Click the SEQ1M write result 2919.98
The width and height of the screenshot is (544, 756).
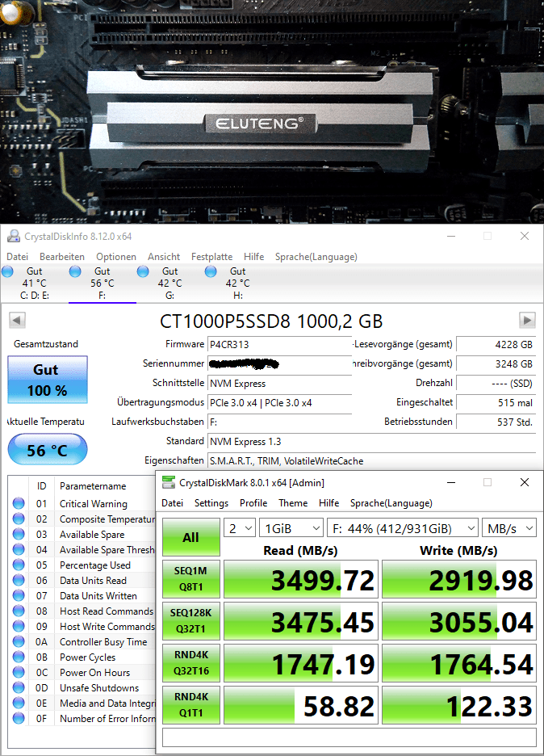[459, 579]
